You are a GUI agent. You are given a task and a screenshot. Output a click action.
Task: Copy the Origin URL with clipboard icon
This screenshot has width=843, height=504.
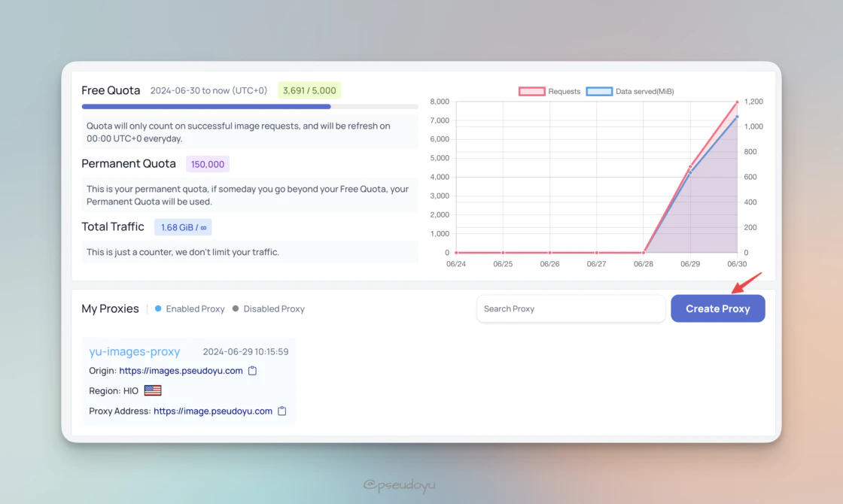click(252, 371)
